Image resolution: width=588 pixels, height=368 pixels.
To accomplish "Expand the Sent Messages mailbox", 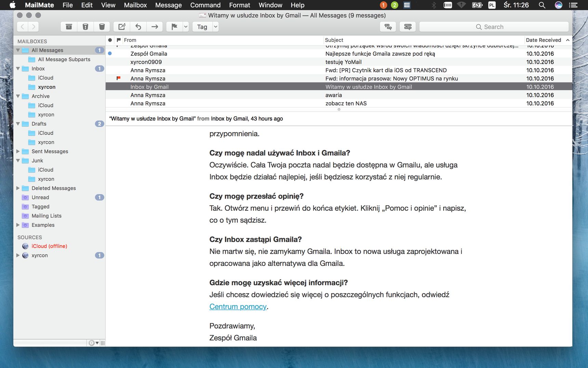I will click(x=18, y=151).
